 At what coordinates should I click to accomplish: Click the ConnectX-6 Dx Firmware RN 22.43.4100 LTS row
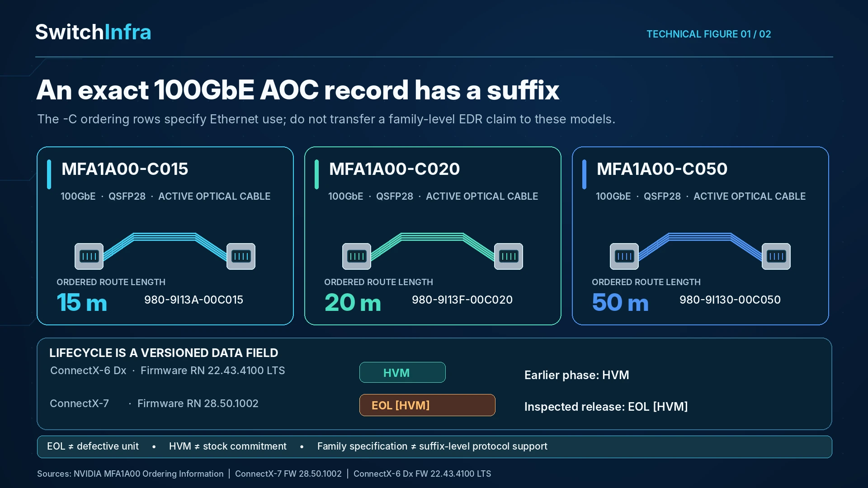(x=167, y=371)
